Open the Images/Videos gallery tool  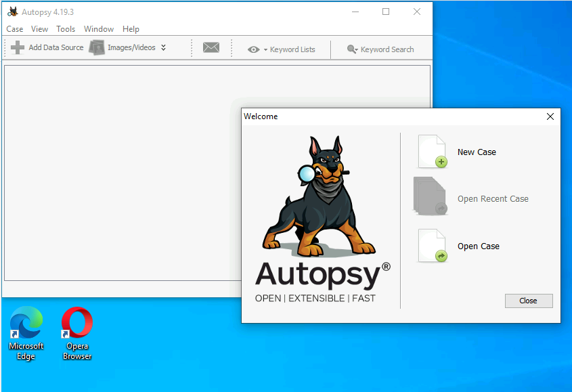pyautogui.click(x=97, y=47)
